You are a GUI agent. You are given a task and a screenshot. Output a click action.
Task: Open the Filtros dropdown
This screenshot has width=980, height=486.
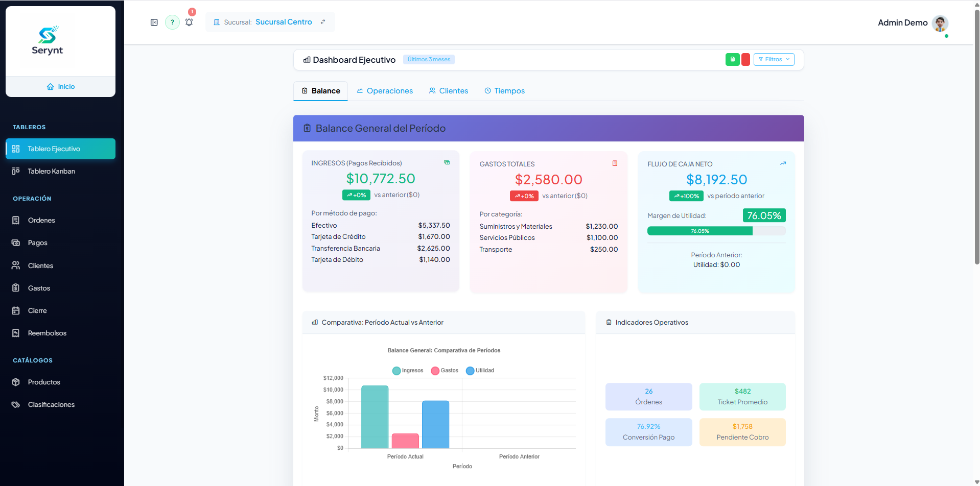point(774,59)
